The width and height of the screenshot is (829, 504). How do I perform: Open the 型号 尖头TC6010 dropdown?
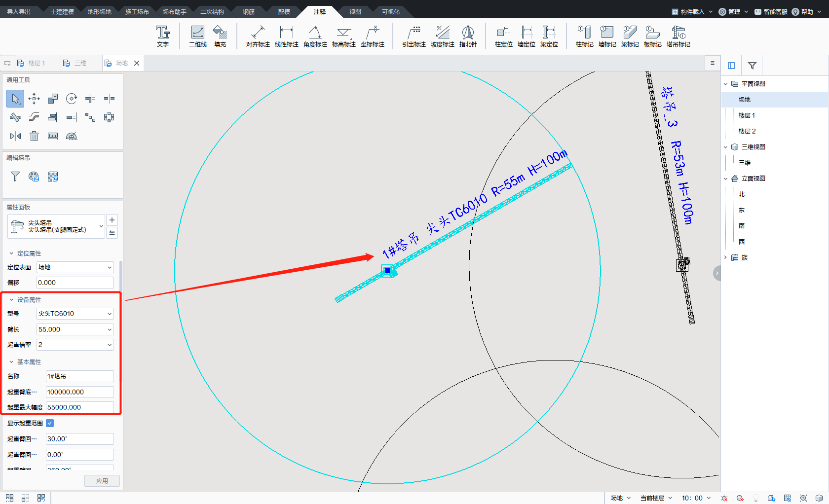75,314
